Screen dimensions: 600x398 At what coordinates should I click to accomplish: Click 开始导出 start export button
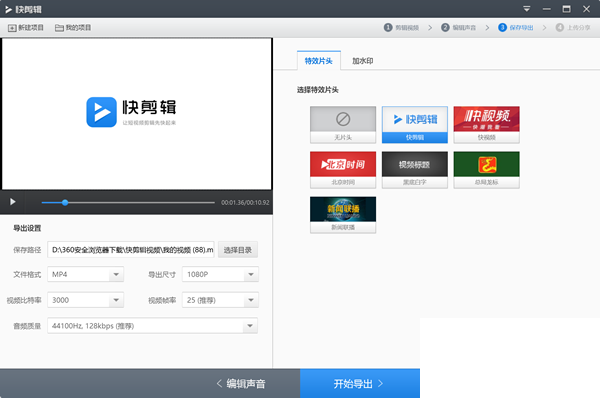360,383
